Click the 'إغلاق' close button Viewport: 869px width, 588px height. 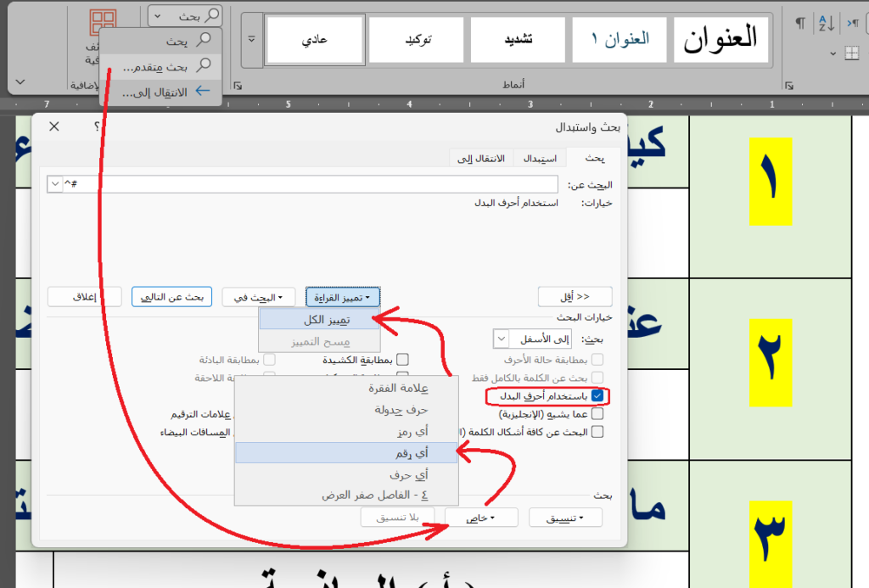point(84,296)
